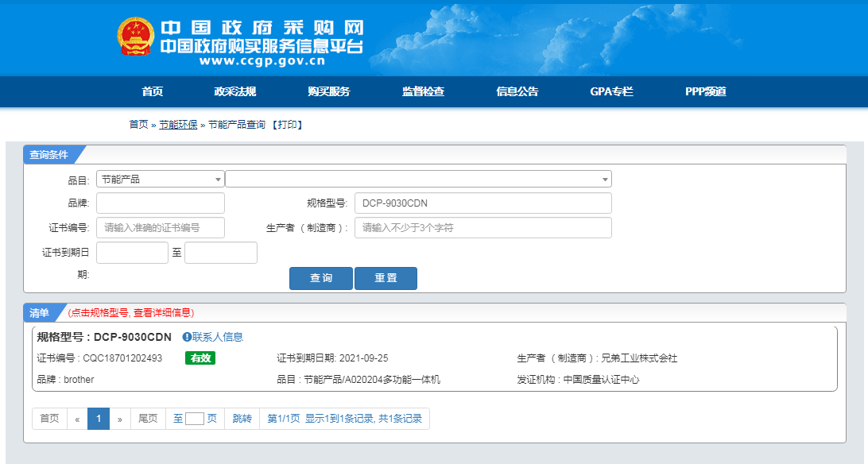Image resolution: width=868 pixels, height=464 pixels.
Task: Click category text A020204多功能一体机
Action: coord(393,380)
